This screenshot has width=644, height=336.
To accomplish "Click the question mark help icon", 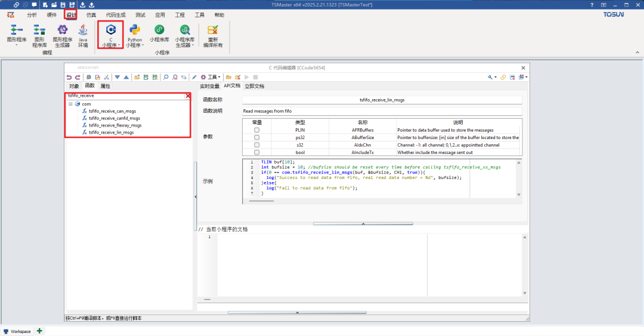I will pos(592,5).
